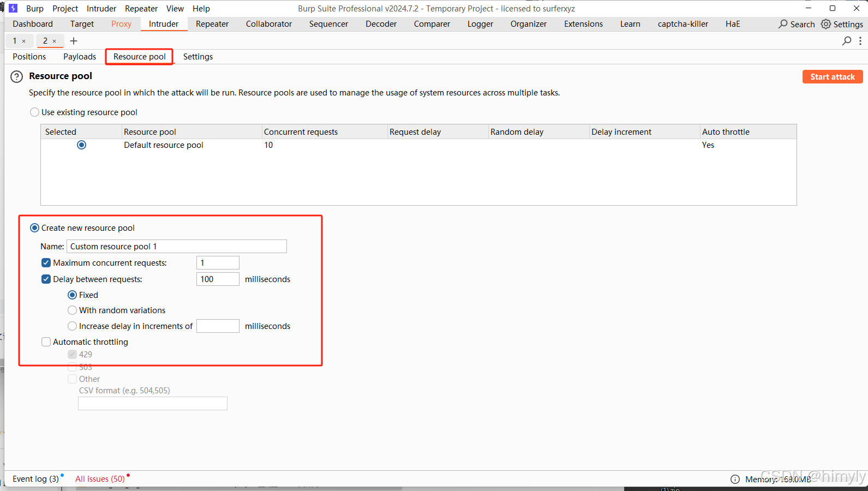This screenshot has height=491, width=868.
Task: Select With random variations option
Action: click(x=72, y=310)
